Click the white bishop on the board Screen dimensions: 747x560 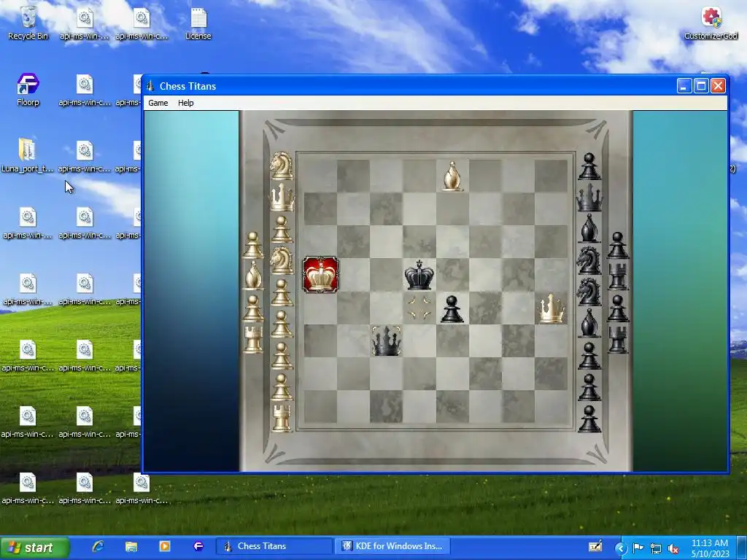pyautogui.click(x=452, y=176)
